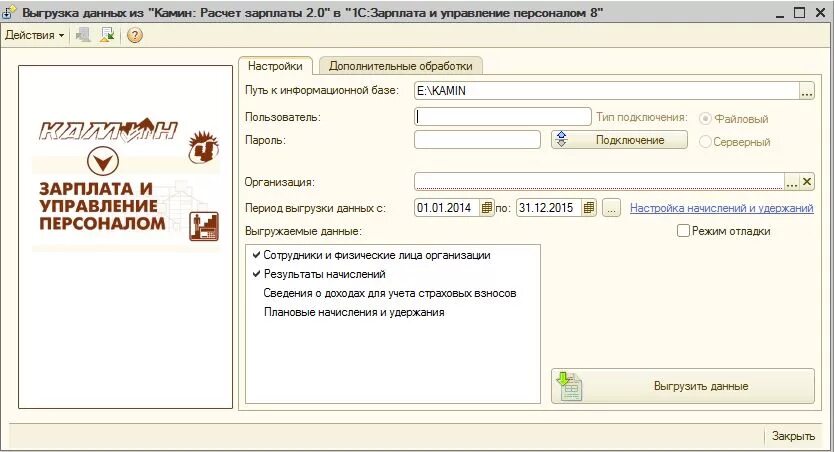Switch to the Настройки tab
834x452 pixels.
pyautogui.click(x=275, y=66)
